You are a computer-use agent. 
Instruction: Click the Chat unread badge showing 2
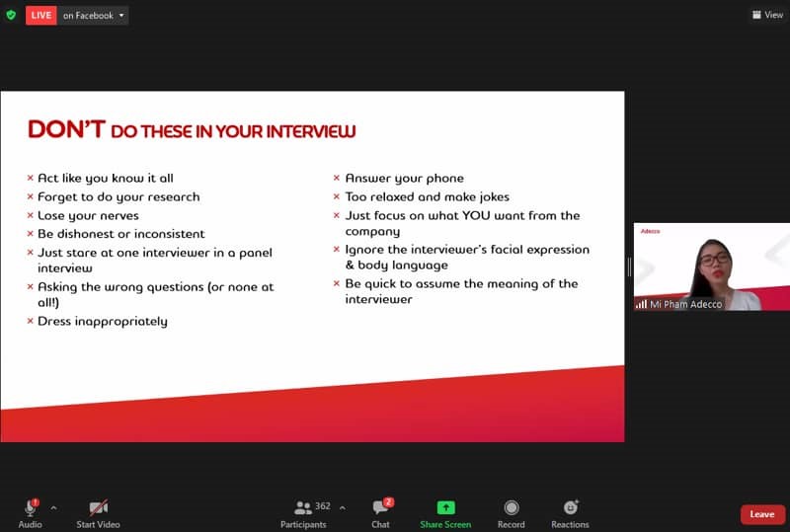point(389,501)
